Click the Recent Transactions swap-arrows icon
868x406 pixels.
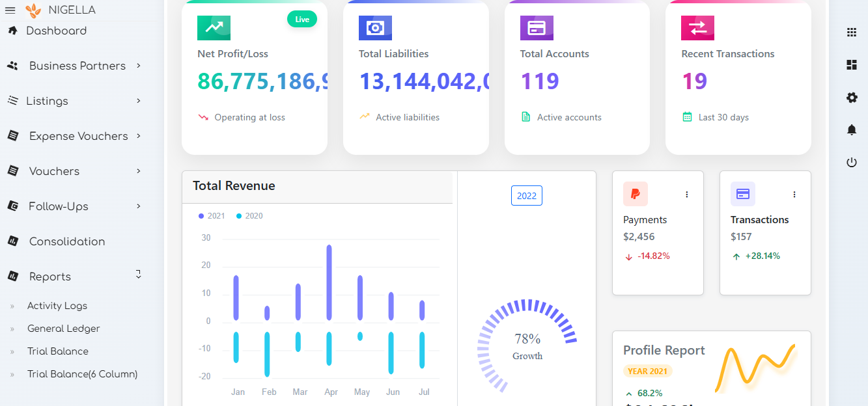pos(697,27)
